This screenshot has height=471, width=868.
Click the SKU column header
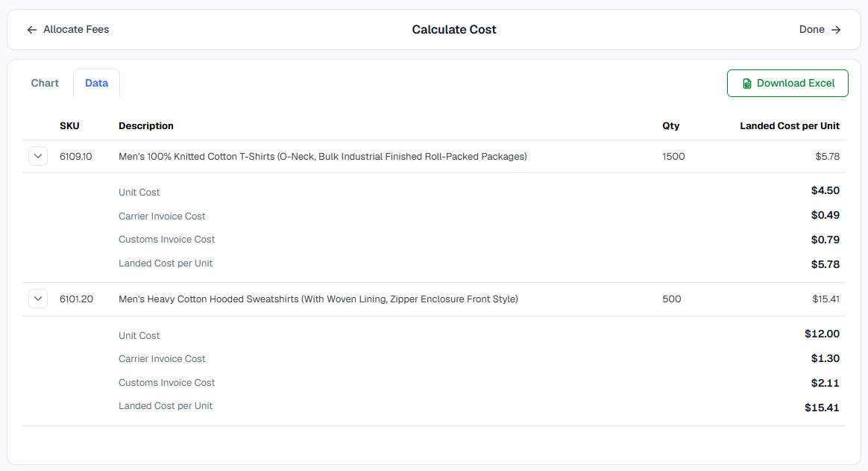(70, 126)
